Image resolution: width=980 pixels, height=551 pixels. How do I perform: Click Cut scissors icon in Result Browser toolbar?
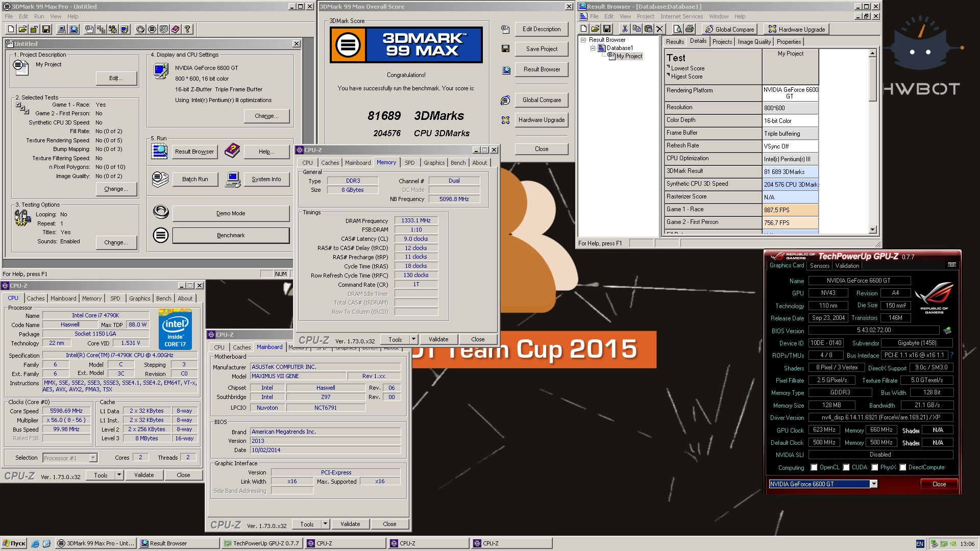pyautogui.click(x=624, y=29)
